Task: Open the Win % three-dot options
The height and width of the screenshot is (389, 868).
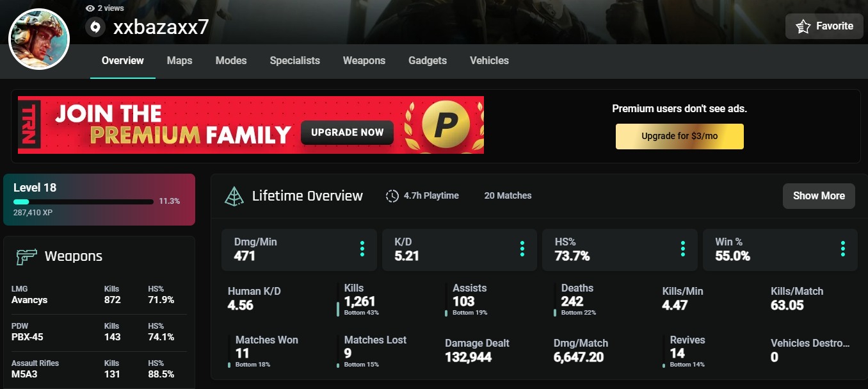Action: click(843, 249)
